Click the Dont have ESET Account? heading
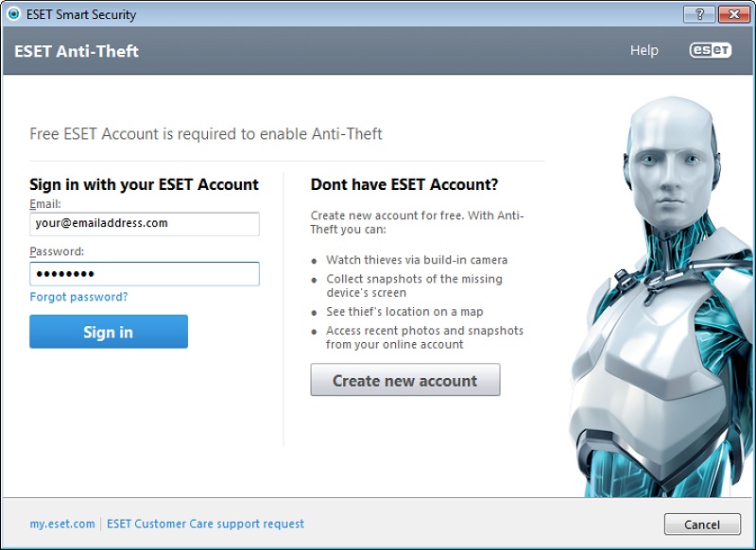 point(404,184)
